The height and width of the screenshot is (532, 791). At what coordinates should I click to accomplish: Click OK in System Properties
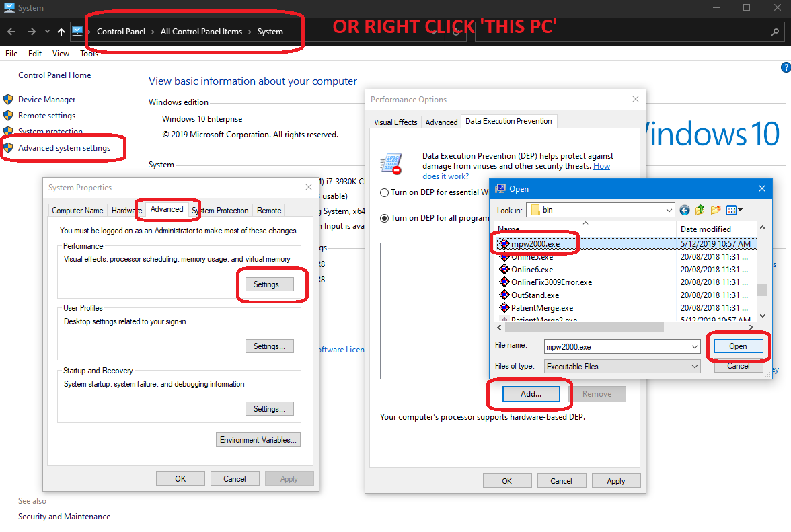[x=180, y=479]
